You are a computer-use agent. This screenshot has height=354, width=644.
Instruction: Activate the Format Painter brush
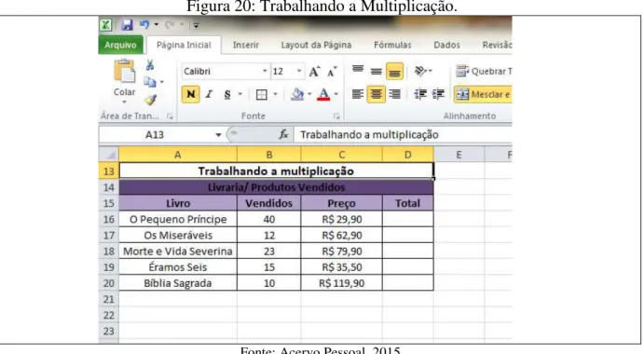click(150, 100)
